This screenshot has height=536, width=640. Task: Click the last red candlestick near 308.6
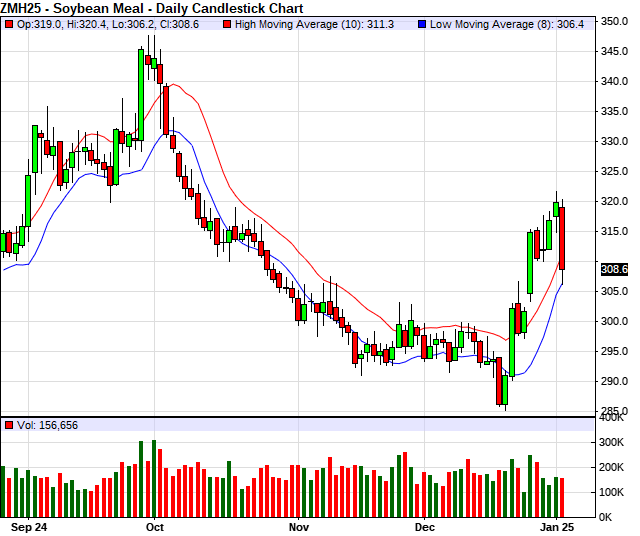point(562,238)
